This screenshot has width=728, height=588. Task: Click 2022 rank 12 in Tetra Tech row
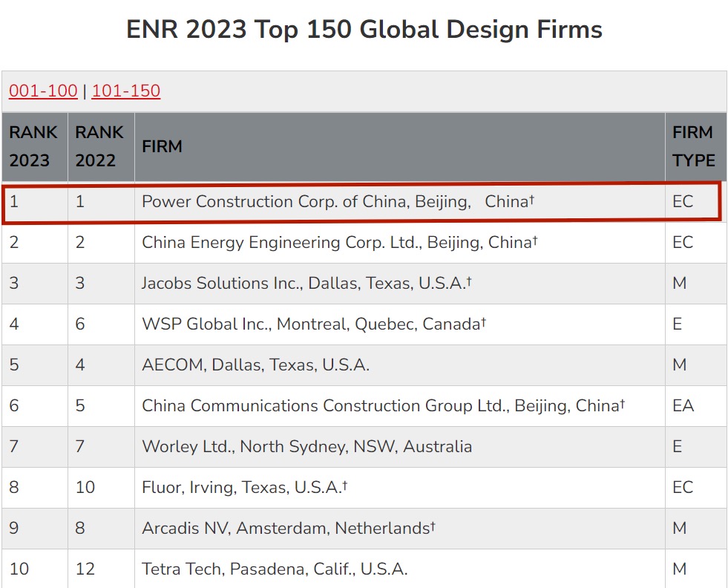85,569
